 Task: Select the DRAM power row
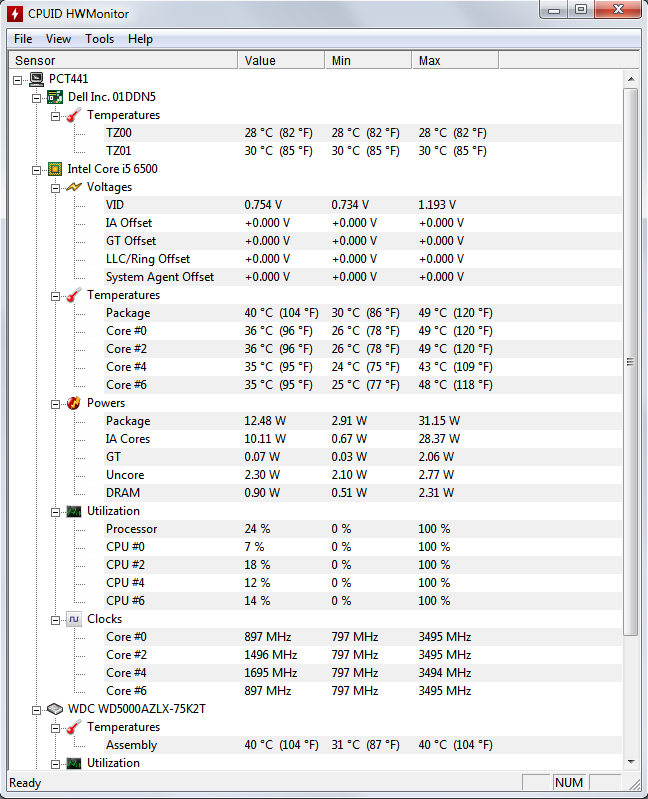pos(363,493)
